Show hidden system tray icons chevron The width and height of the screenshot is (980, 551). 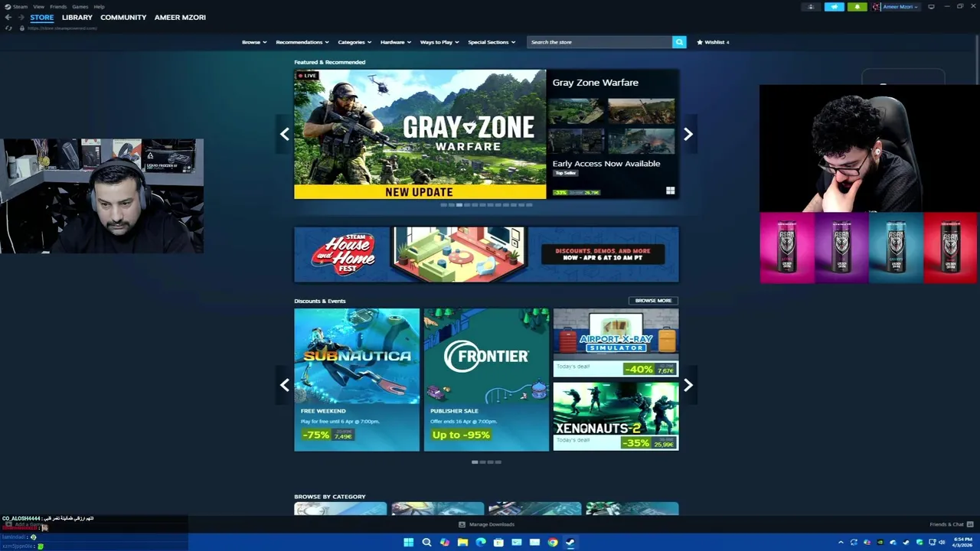pyautogui.click(x=841, y=543)
